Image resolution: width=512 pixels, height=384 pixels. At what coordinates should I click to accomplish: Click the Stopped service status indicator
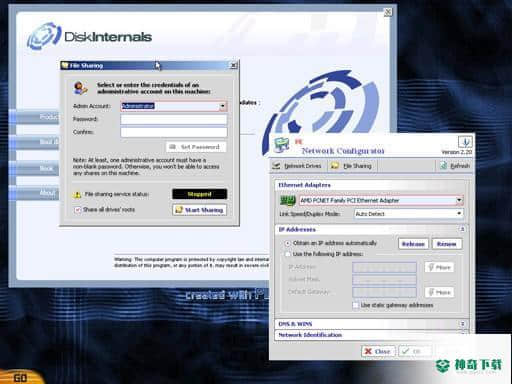(200, 194)
